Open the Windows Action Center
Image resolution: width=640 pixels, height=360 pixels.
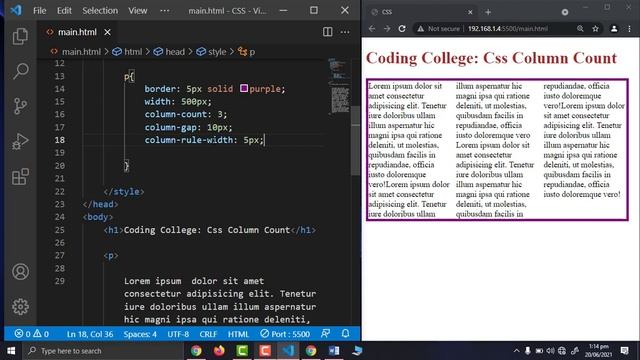coord(624,351)
